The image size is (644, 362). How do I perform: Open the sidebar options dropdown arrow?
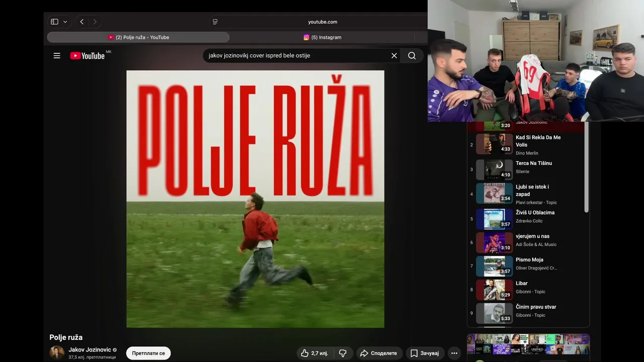65,22
